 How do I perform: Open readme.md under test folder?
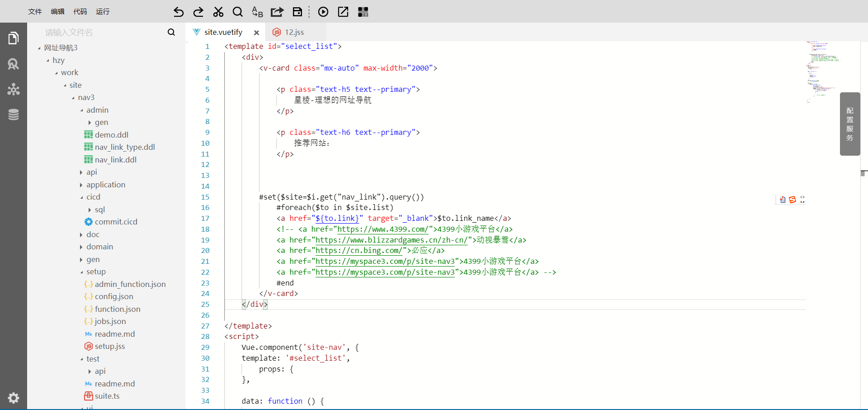point(115,384)
